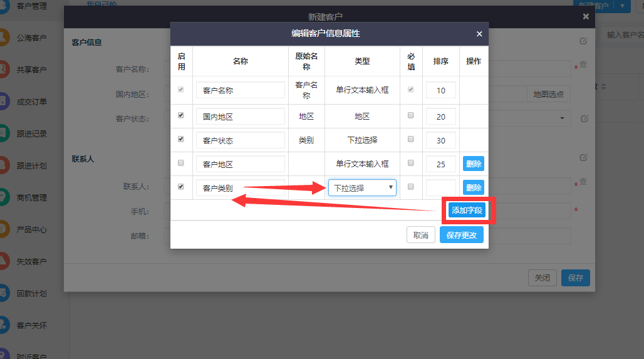
Task: Edit the 国内地区 name field
Action: [x=241, y=117]
